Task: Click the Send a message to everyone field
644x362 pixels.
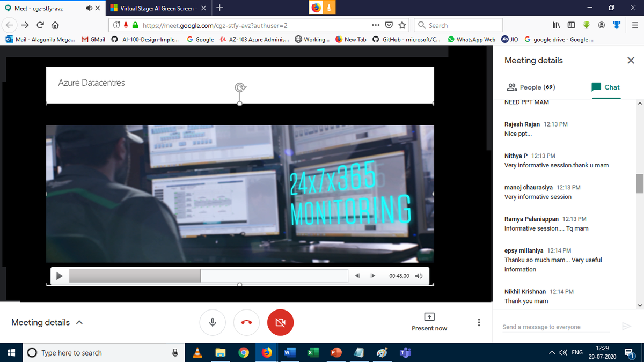Action: [x=555, y=327]
